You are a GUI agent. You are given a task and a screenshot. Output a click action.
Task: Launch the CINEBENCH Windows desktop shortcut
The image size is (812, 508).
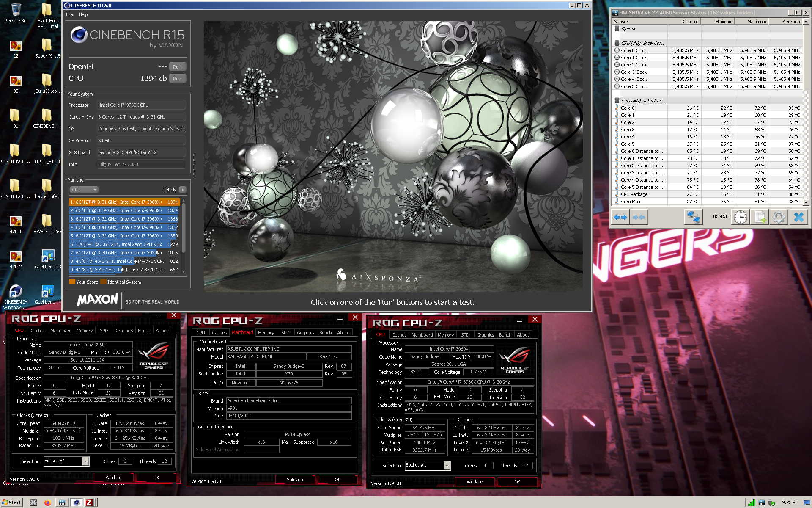click(16, 296)
